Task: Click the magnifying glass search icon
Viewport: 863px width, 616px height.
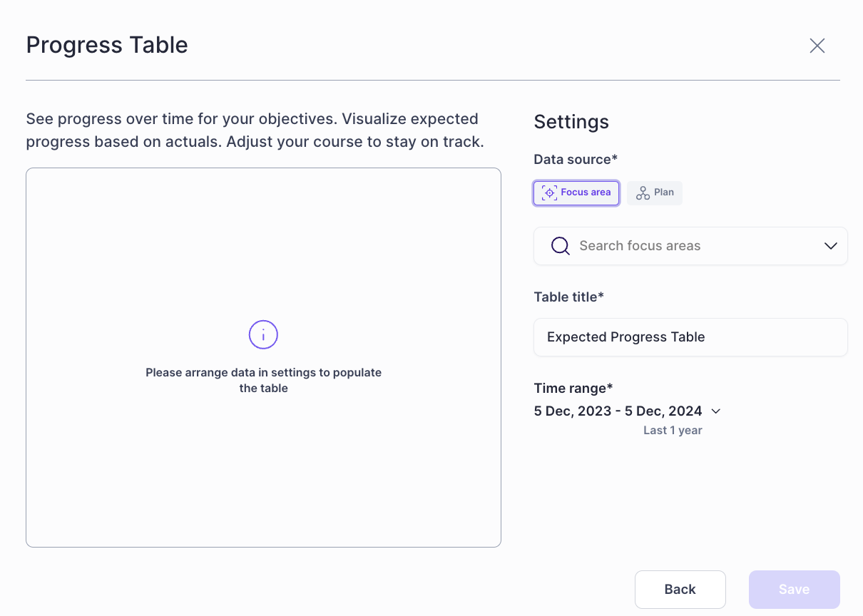Action: coord(560,245)
